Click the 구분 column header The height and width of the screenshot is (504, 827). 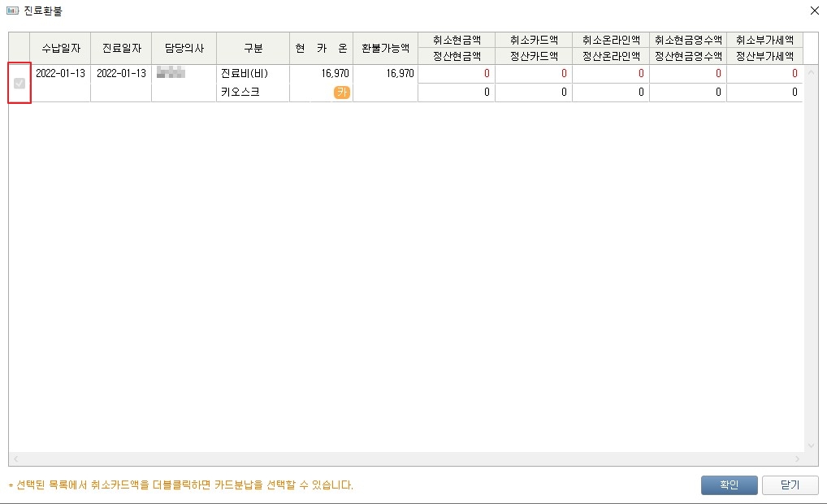pyautogui.click(x=253, y=49)
